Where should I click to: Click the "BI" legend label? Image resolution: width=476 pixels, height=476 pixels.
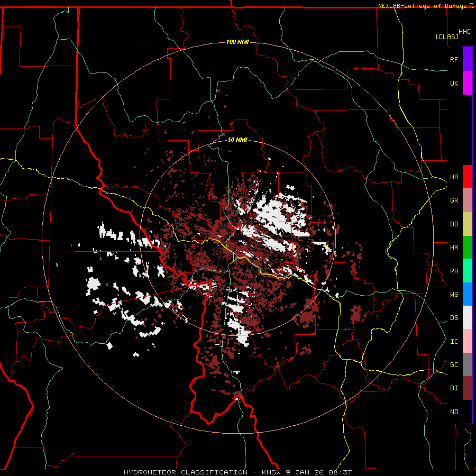[454, 388]
